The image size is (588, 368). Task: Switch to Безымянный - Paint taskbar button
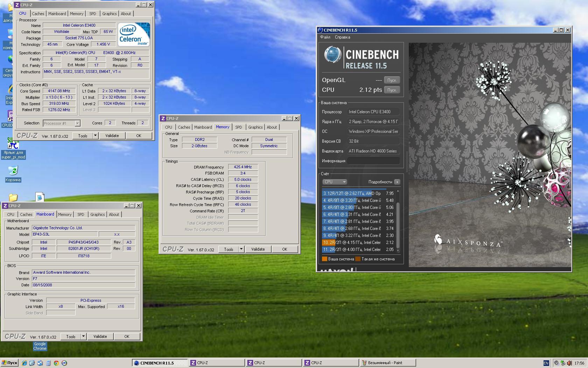(388, 363)
